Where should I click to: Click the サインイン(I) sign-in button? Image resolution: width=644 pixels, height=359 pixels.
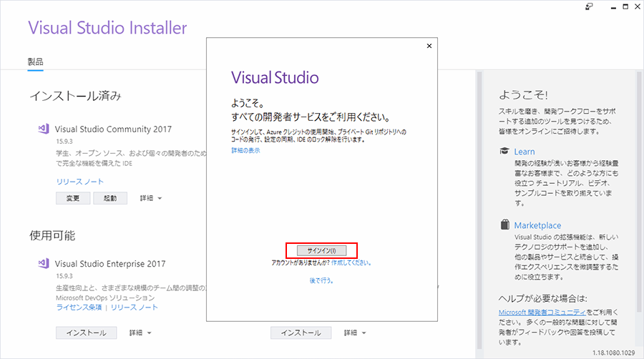[x=321, y=251]
